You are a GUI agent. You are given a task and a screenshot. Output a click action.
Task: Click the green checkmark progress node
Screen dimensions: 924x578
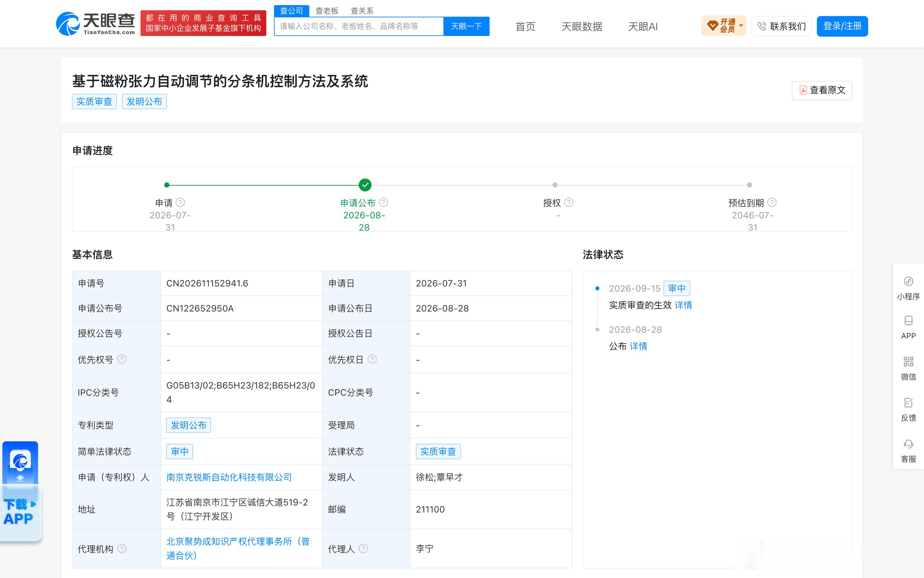pyautogui.click(x=365, y=185)
